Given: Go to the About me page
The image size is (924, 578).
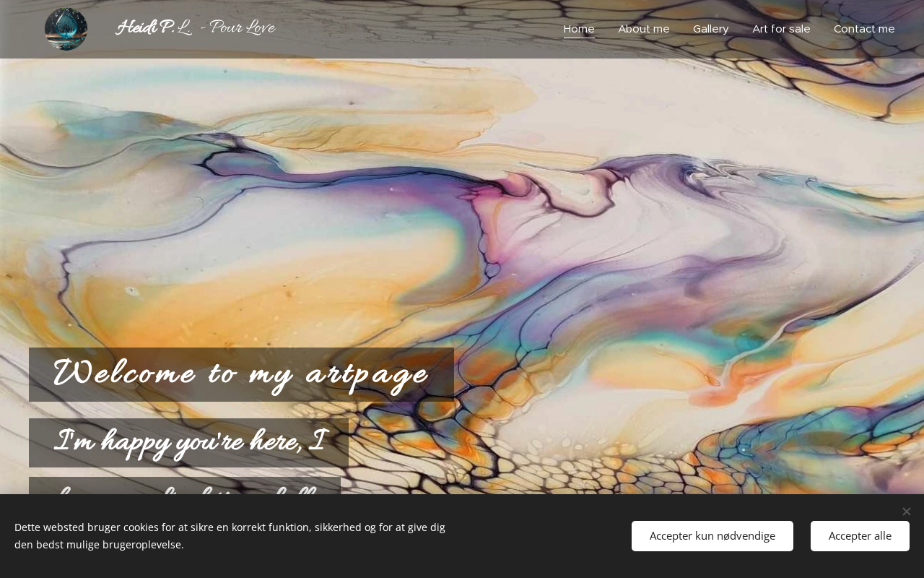Looking at the screenshot, I should click(x=644, y=29).
